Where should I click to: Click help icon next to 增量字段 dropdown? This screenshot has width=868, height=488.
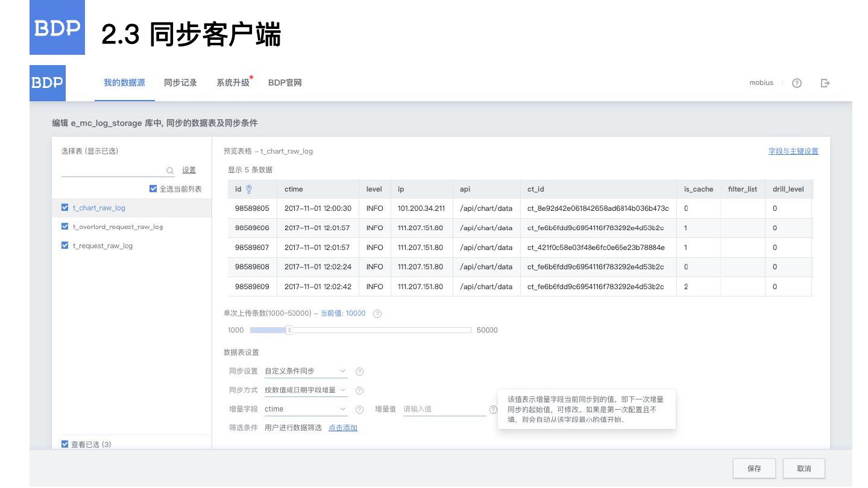point(360,410)
